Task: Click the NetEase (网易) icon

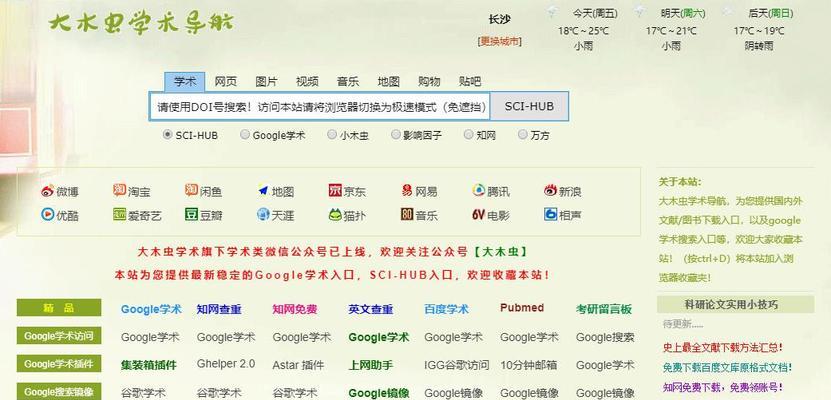Action: (x=406, y=191)
